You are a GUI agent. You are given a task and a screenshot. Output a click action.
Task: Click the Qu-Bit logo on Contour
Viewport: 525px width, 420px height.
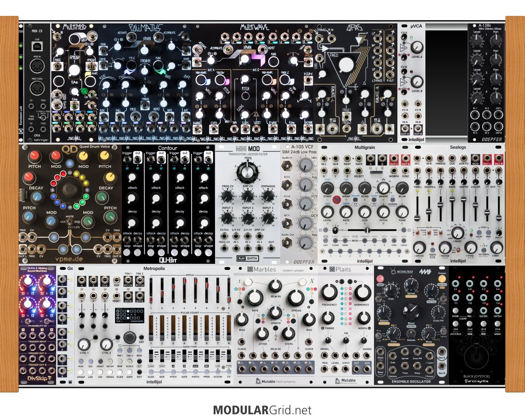point(168,260)
